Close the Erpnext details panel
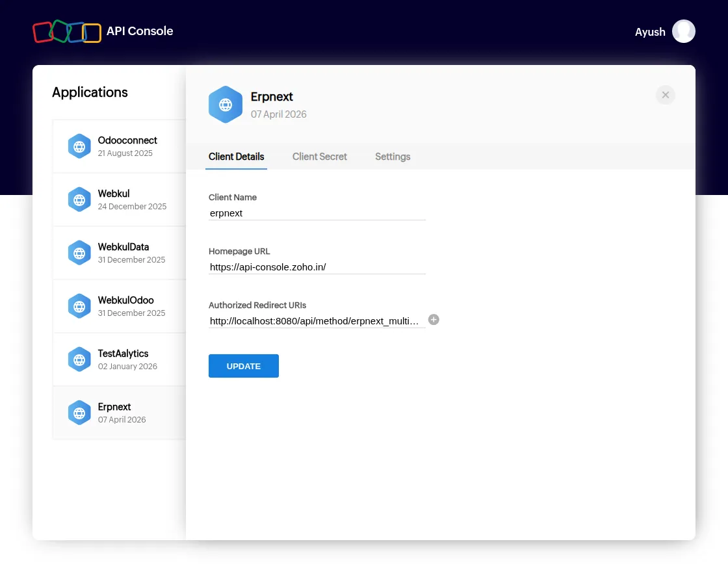This screenshot has width=728, height=572. [665, 94]
